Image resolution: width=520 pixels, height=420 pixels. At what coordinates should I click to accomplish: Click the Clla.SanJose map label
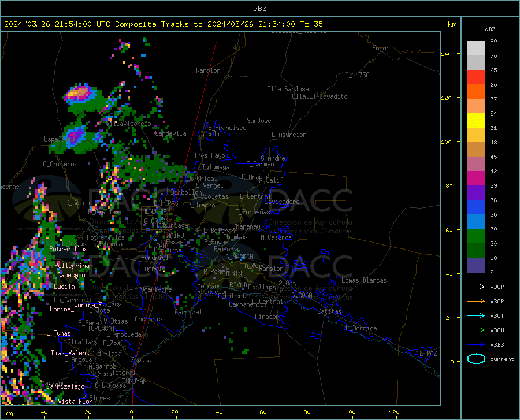[x=288, y=89]
